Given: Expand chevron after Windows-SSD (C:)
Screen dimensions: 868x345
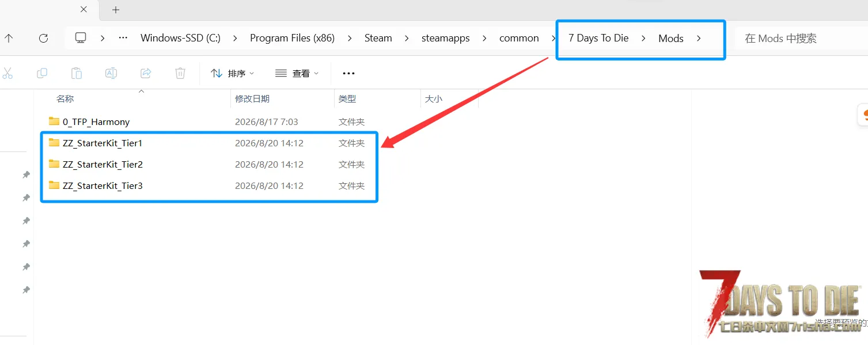Looking at the screenshot, I should coord(235,38).
